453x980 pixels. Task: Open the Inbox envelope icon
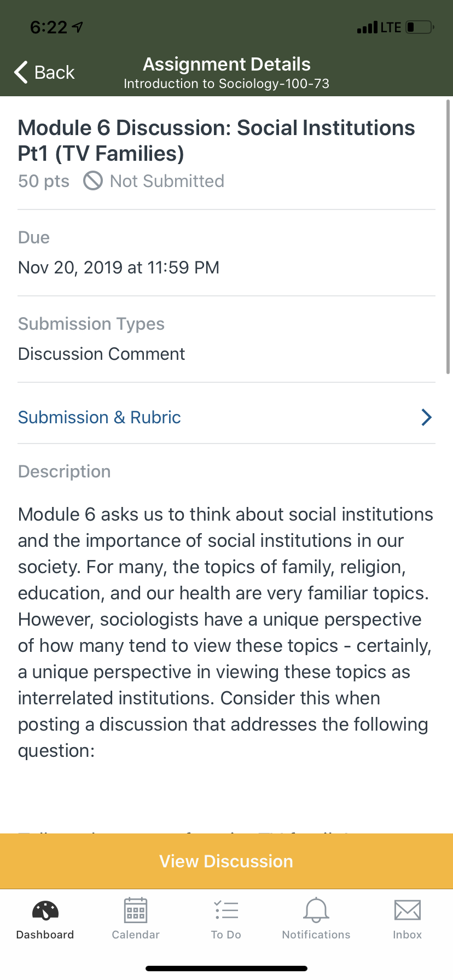point(408,911)
